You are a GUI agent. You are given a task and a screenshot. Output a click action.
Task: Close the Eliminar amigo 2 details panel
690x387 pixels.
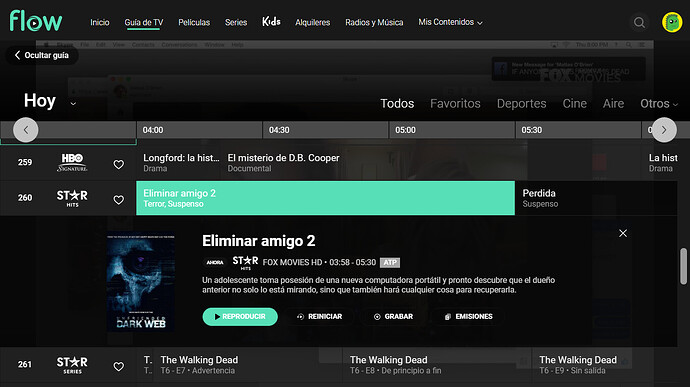[x=623, y=233]
